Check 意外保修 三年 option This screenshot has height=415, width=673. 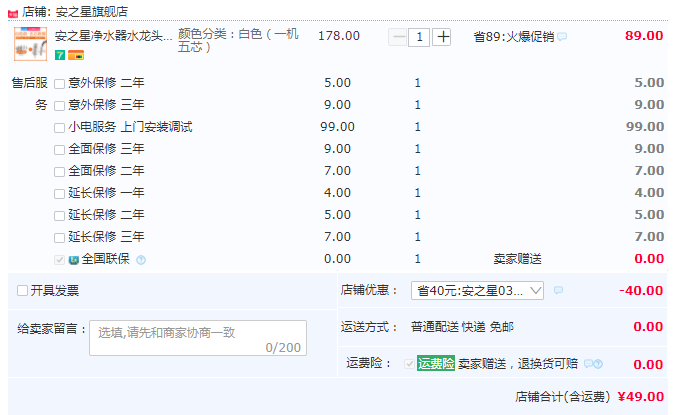click(x=59, y=106)
